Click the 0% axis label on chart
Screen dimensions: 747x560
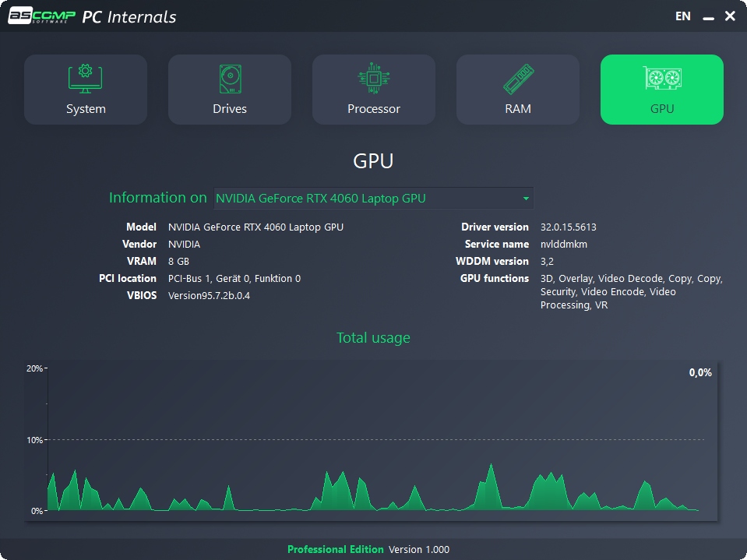[37, 511]
